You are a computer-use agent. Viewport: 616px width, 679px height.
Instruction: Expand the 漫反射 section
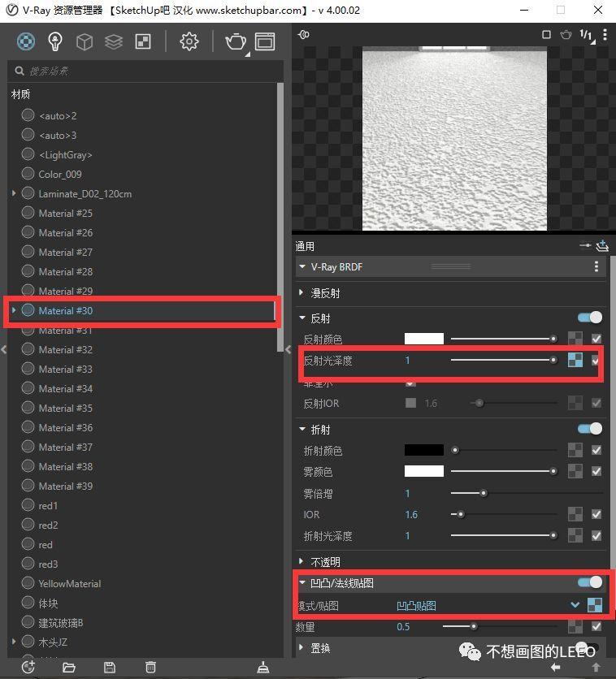[301, 292]
